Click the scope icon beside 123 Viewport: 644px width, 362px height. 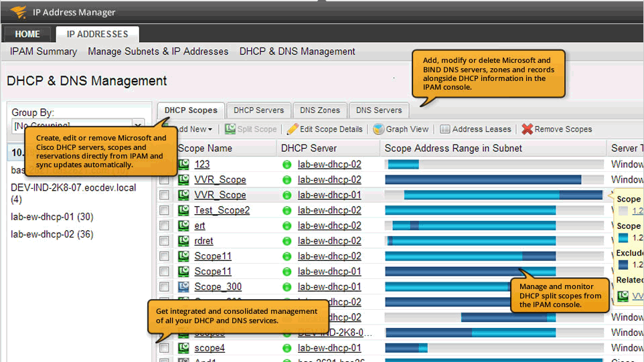click(x=183, y=164)
